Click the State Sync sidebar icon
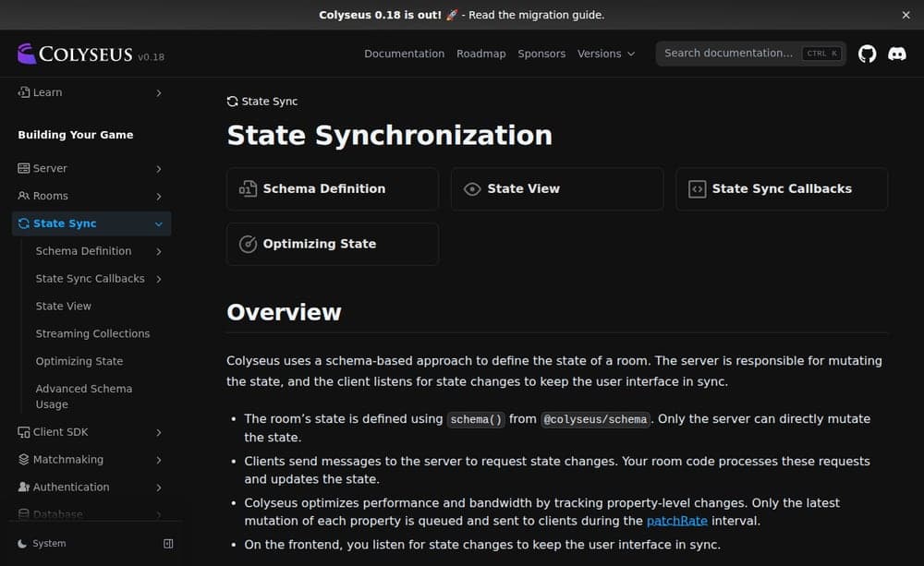924x566 pixels. tap(24, 223)
